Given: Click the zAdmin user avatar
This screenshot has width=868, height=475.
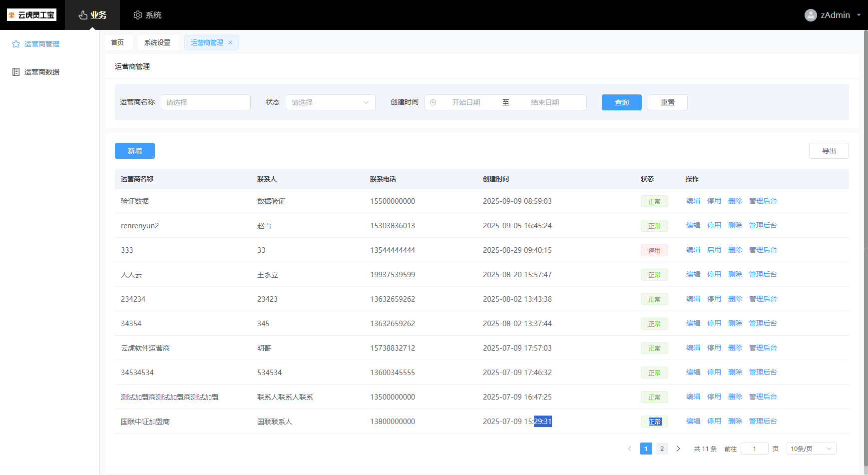Looking at the screenshot, I should coord(810,15).
